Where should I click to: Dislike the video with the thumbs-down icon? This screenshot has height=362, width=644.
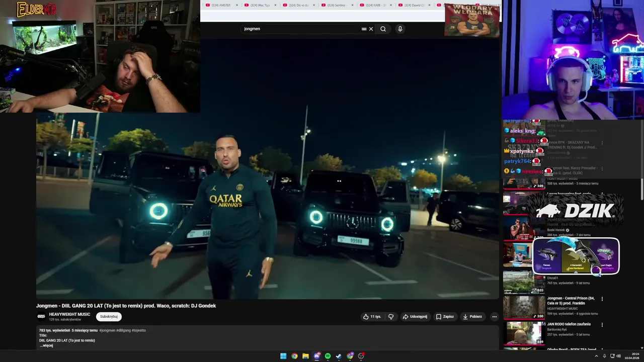pyautogui.click(x=391, y=317)
